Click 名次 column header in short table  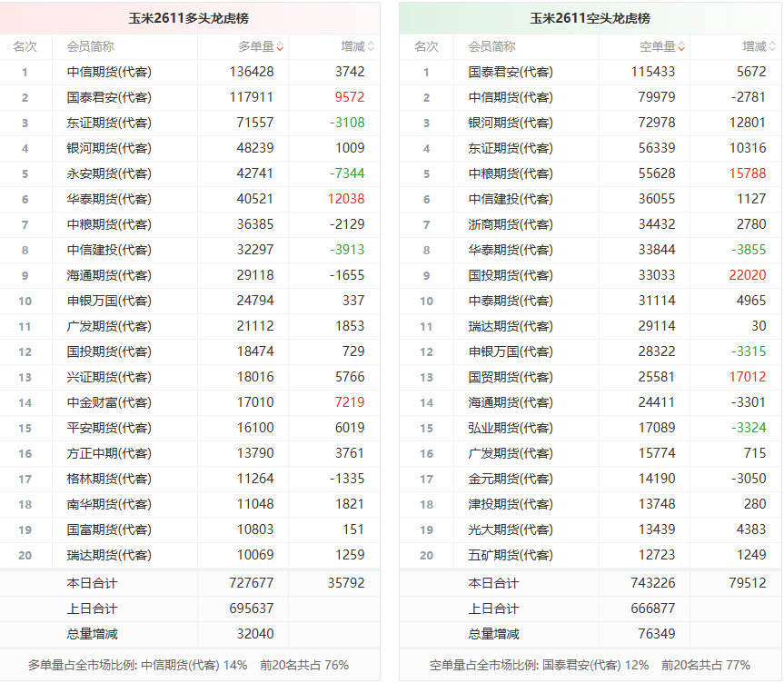[426, 46]
